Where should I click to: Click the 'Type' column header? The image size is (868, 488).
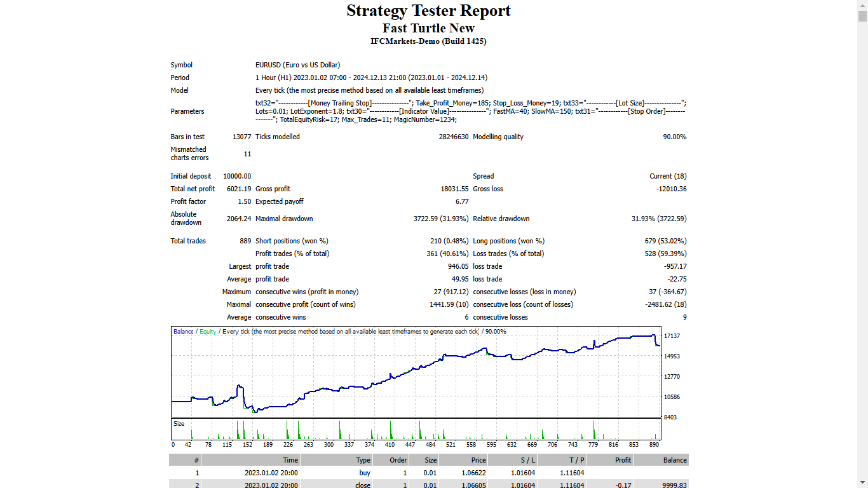click(x=336, y=460)
